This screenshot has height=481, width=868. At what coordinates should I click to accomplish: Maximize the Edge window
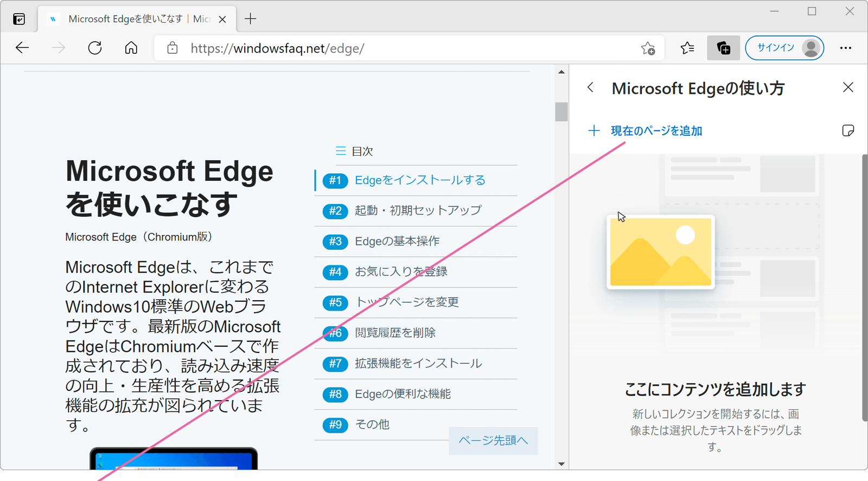click(812, 11)
